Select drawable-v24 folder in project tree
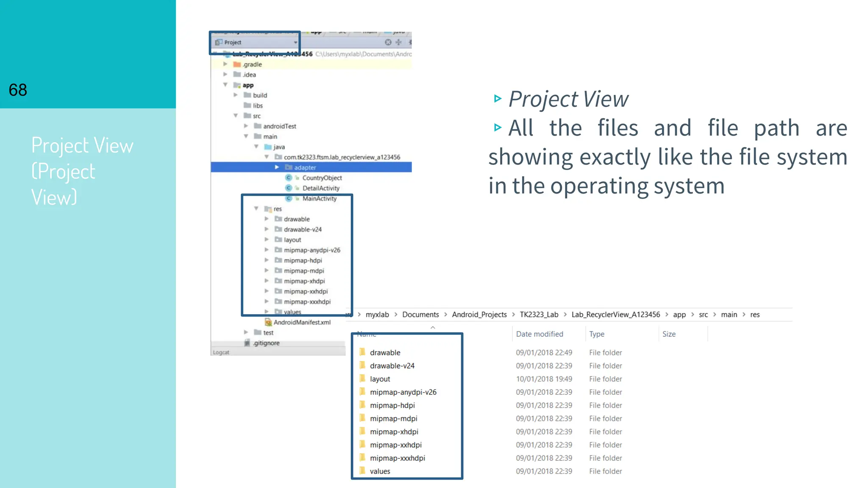Image resolution: width=868 pixels, height=488 pixels. (x=303, y=230)
